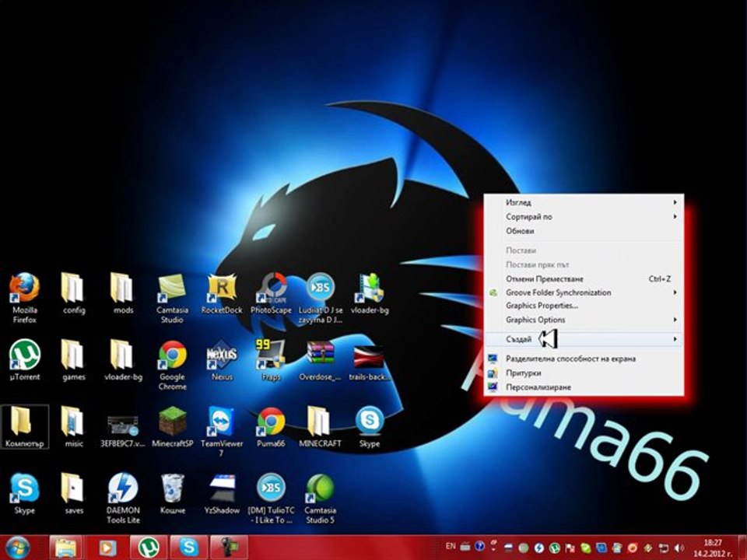747x560 pixels.
Task: Open the Създай submenu entry
Action: coord(584,339)
